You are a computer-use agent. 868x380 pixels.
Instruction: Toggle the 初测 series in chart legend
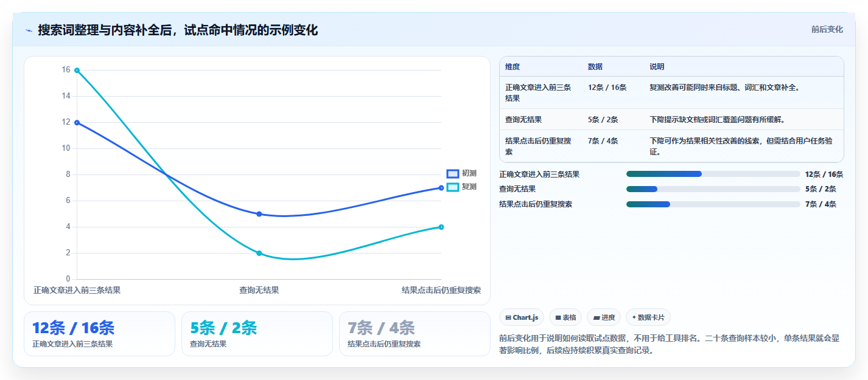tap(461, 173)
